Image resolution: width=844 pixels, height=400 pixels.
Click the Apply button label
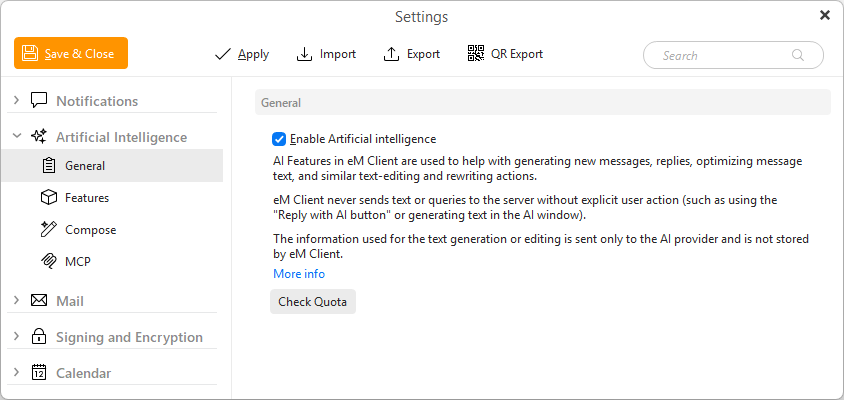click(x=254, y=54)
